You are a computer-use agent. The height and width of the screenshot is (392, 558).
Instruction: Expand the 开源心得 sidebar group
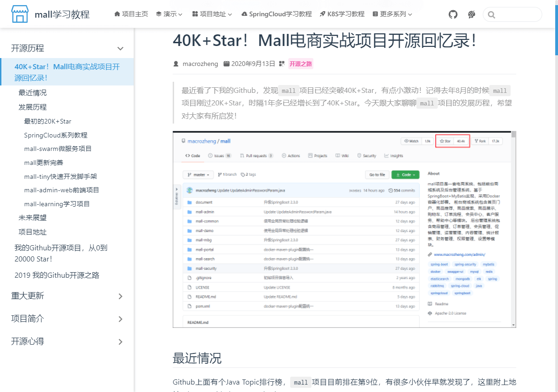[67, 341]
